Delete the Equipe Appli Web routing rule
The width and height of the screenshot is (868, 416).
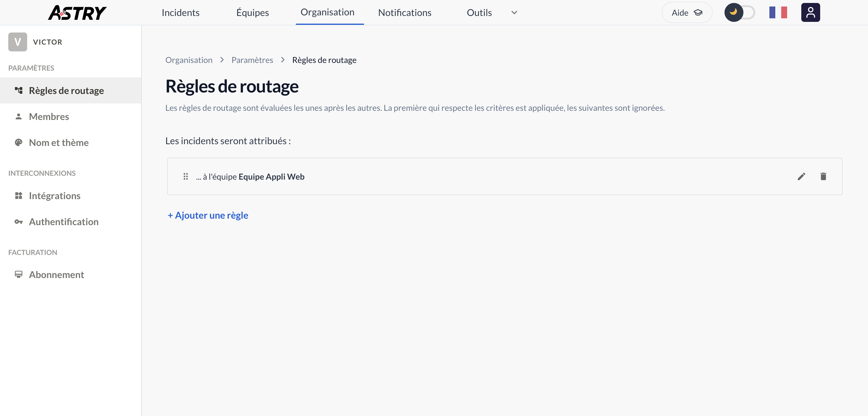click(x=823, y=176)
